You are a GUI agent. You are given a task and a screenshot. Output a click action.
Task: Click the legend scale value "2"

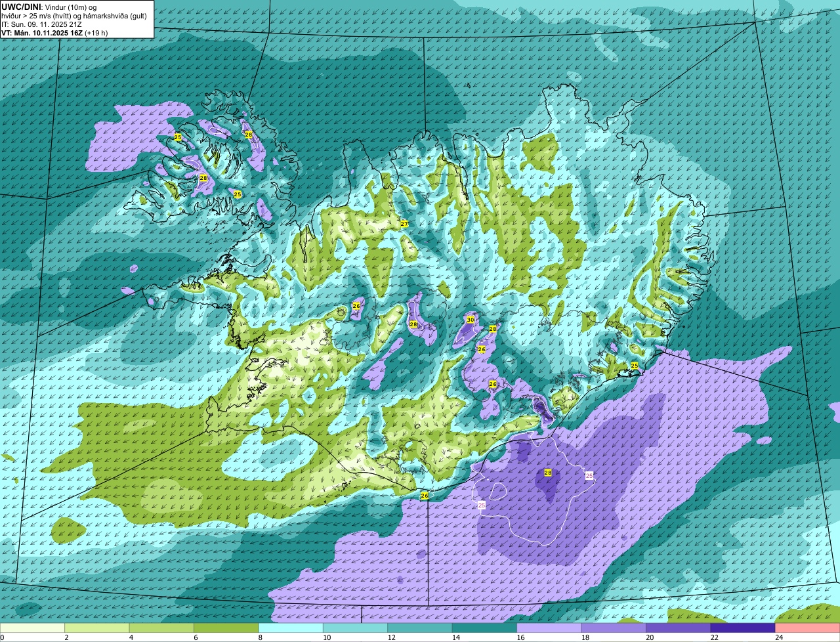tap(66, 637)
